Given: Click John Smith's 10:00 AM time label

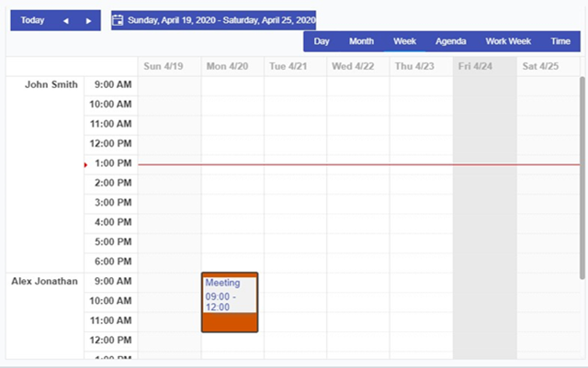Looking at the screenshot, I should 110,105.
